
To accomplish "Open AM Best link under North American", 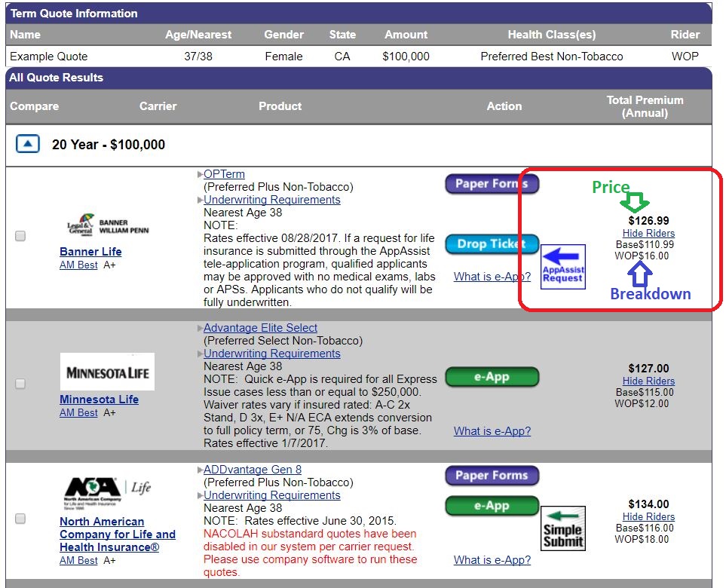I will (x=78, y=560).
